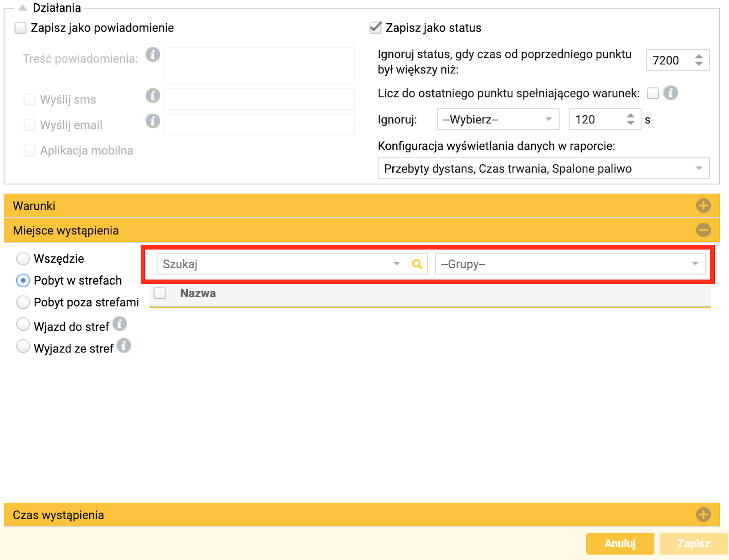Collapse Miejsce wystąpienia with minus icon

click(x=703, y=230)
